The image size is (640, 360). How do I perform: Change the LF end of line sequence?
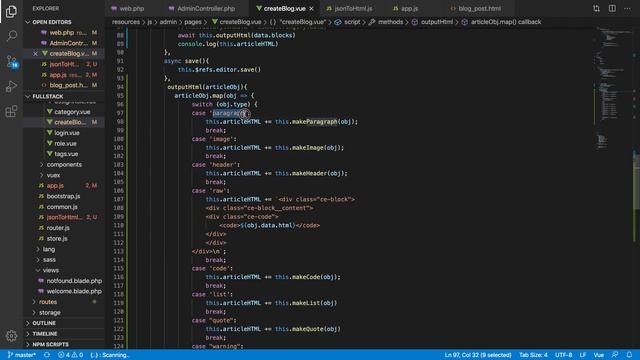[x=583, y=355]
